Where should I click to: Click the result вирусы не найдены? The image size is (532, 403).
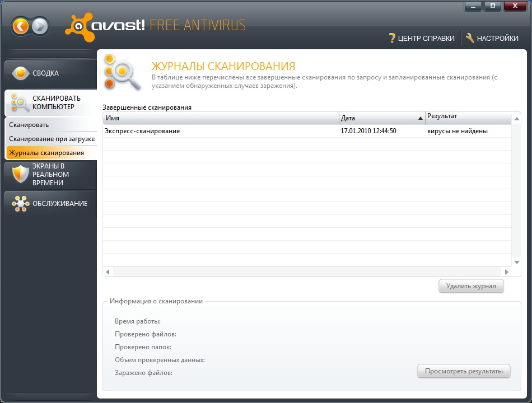[458, 131]
